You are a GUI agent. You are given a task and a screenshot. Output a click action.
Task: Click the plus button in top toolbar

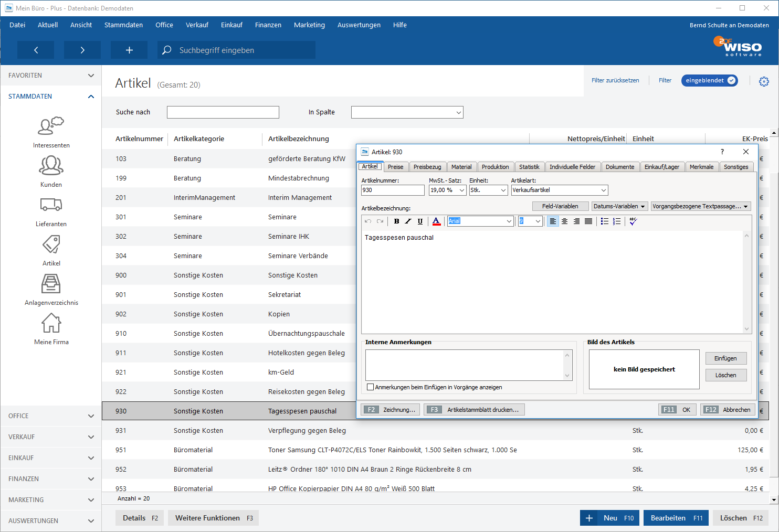tap(129, 50)
